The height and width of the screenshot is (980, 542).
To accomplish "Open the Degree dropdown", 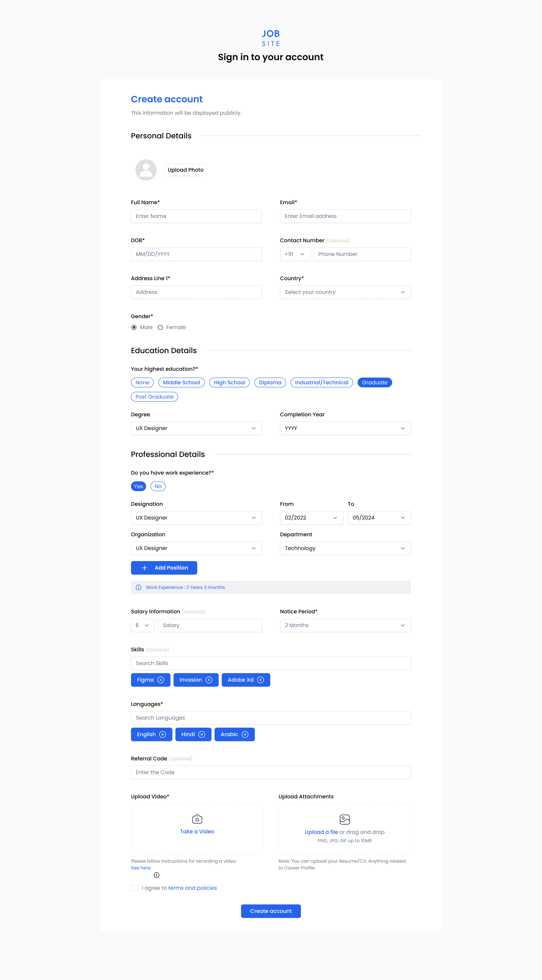I will (196, 428).
